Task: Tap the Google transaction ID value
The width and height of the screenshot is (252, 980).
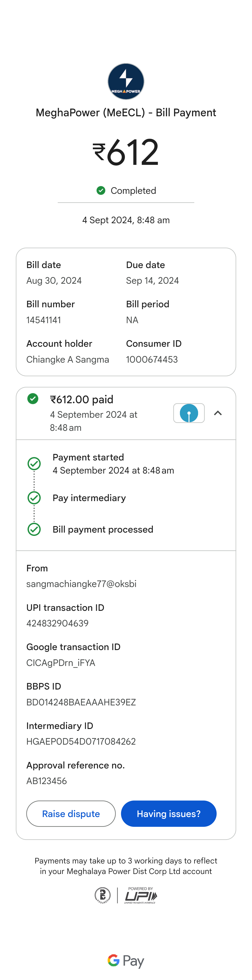Action: (x=61, y=663)
